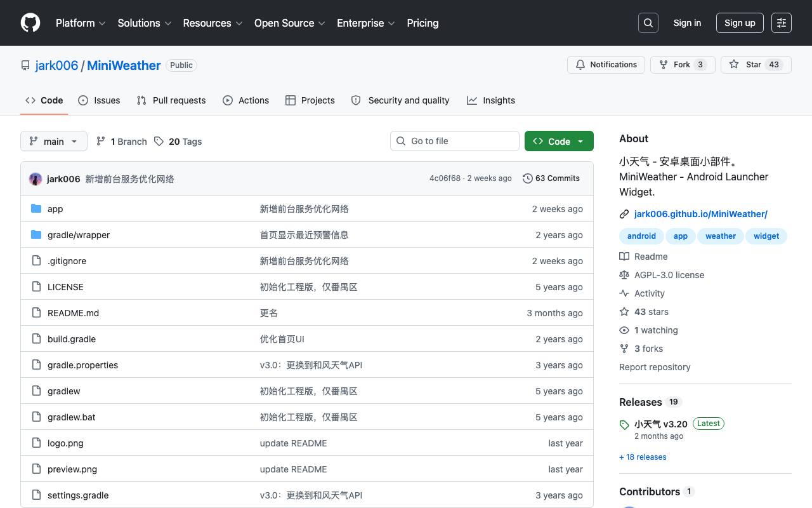The width and height of the screenshot is (812, 508).
Task: Open the gradle/wrapper folder
Action: pyautogui.click(x=79, y=235)
